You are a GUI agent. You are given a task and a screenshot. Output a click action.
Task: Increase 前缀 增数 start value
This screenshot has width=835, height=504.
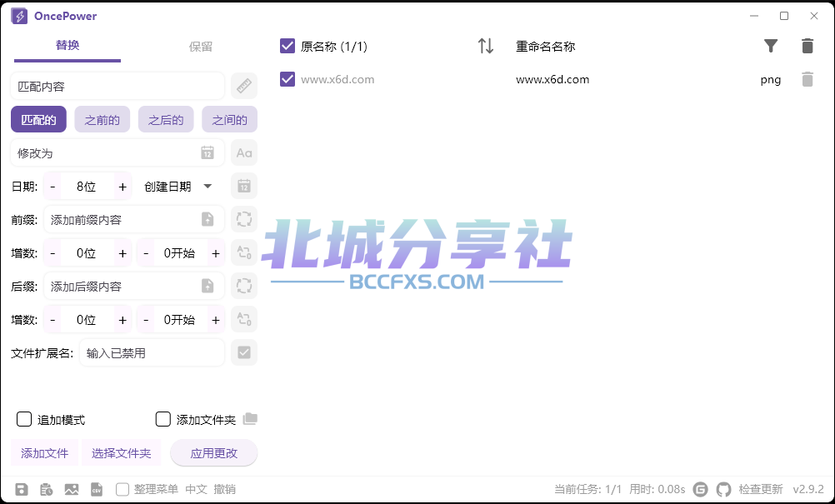pos(216,252)
